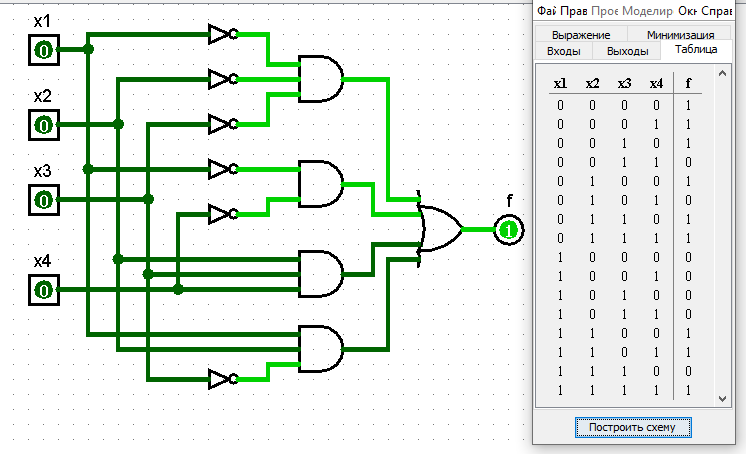Select the lowest NOT gate in circuit
This screenshot has height=454, width=746.
pos(220,379)
